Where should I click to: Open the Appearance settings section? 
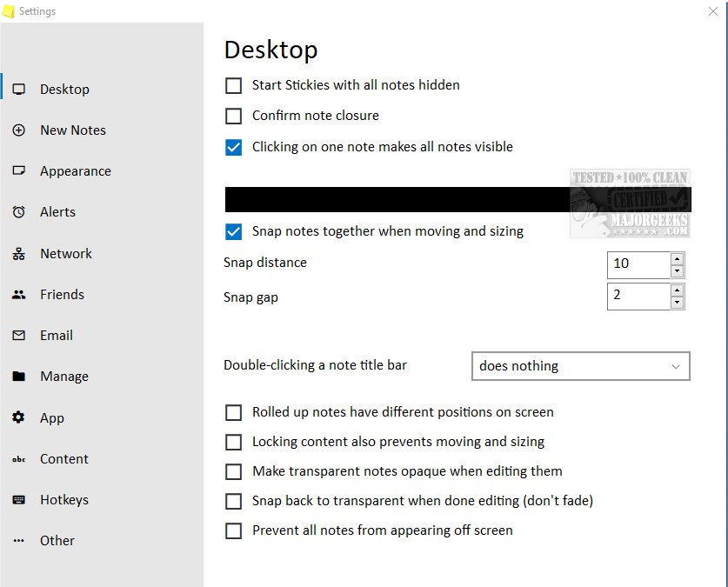point(75,171)
